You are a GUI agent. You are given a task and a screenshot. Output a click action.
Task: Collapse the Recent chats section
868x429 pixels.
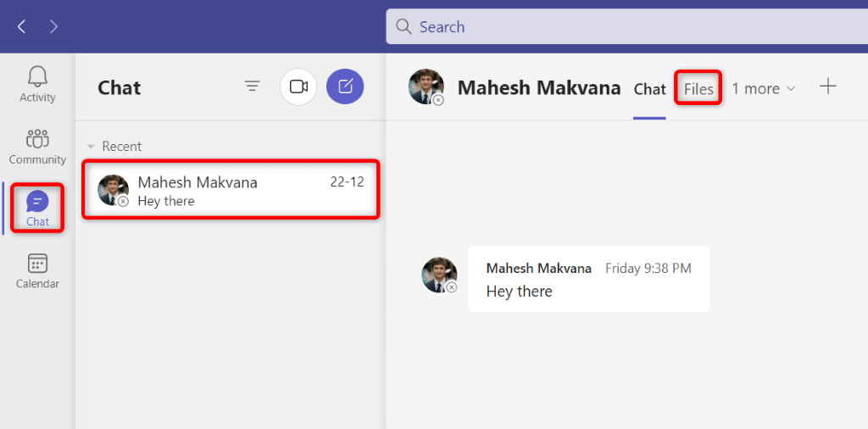pyautogui.click(x=92, y=147)
